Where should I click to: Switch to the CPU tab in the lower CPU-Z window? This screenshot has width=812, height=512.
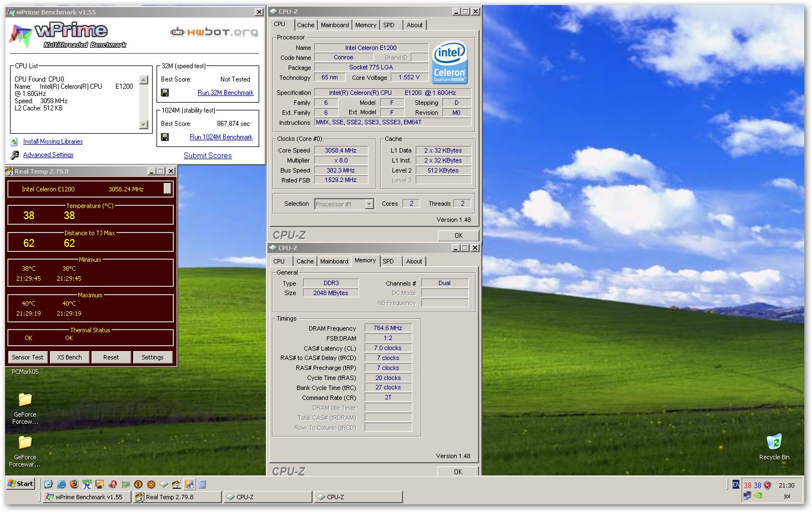coord(279,261)
